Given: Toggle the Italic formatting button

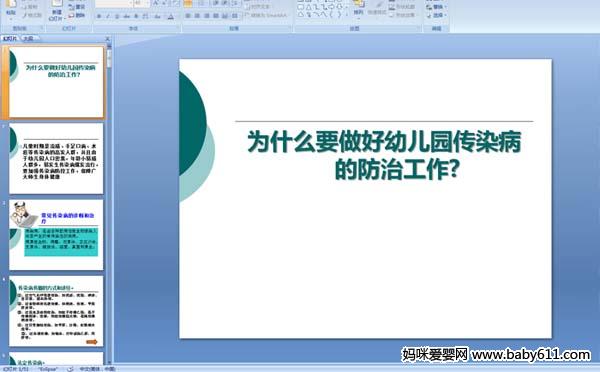Looking at the screenshot, I should tap(108, 16).
